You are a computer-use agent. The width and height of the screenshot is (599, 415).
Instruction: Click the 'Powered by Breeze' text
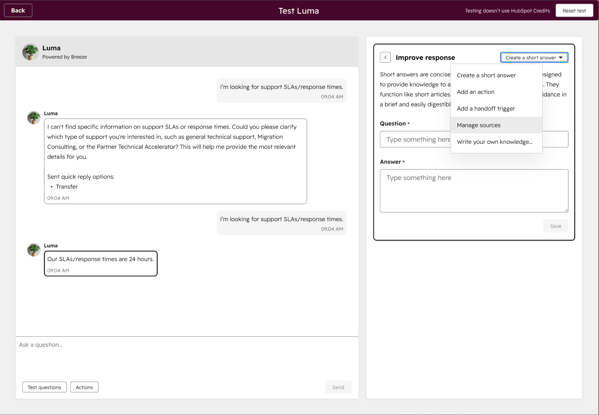[x=65, y=57]
